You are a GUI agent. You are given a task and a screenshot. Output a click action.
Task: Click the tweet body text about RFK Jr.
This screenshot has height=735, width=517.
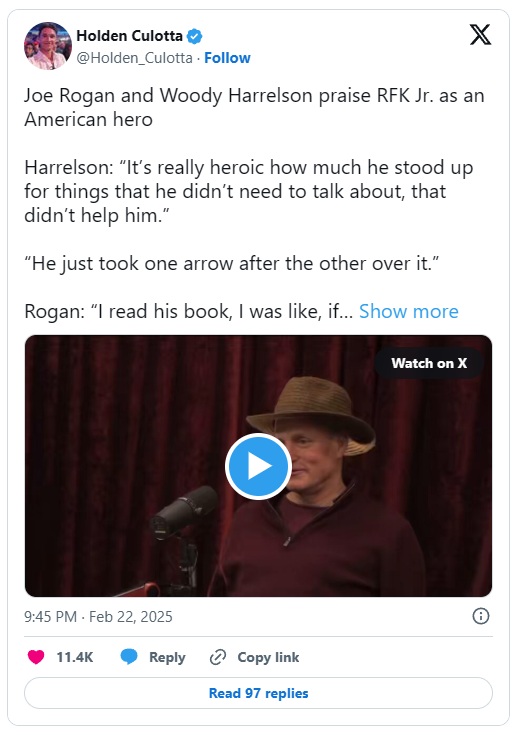(x=254, y=107)
